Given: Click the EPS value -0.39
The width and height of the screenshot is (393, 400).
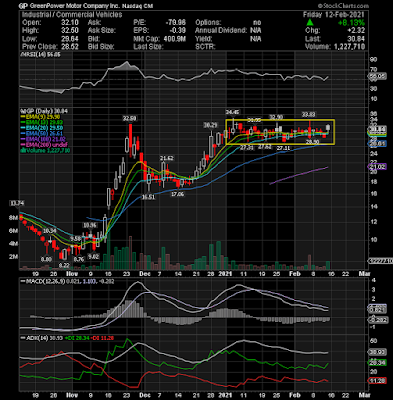Looking at the screenshot, I should pos(178,31).
